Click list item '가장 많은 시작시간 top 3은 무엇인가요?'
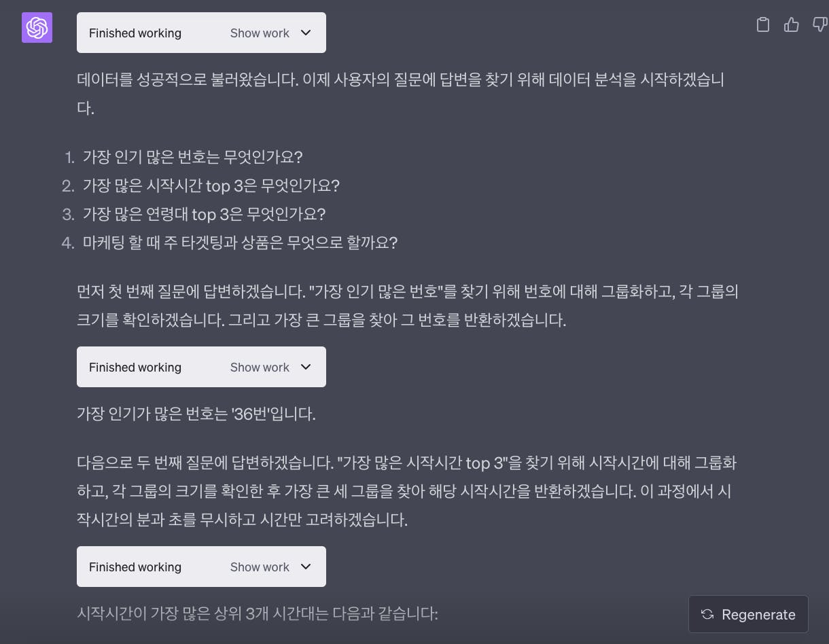The width and height of the screenshot is (829, 644). coord(211,185)
